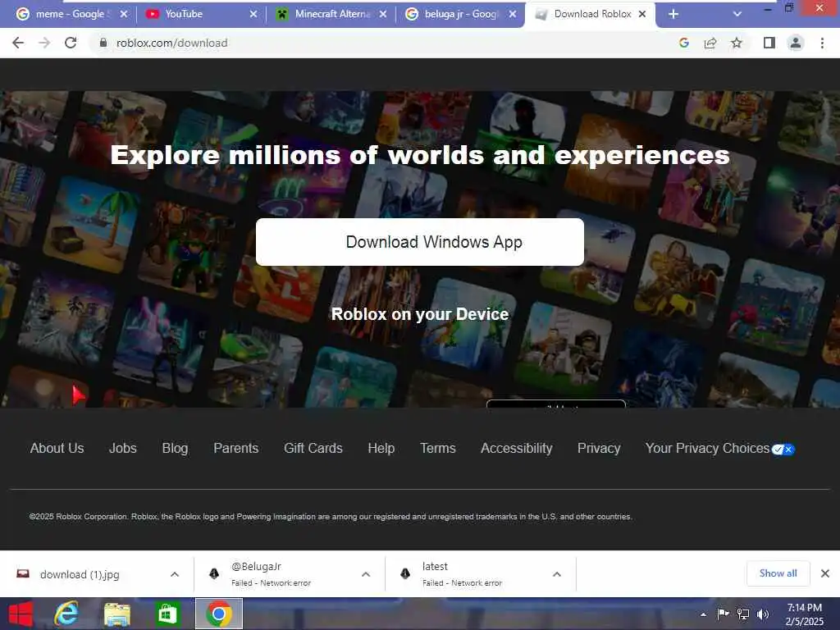Open the Help footer link

[381, 448]
